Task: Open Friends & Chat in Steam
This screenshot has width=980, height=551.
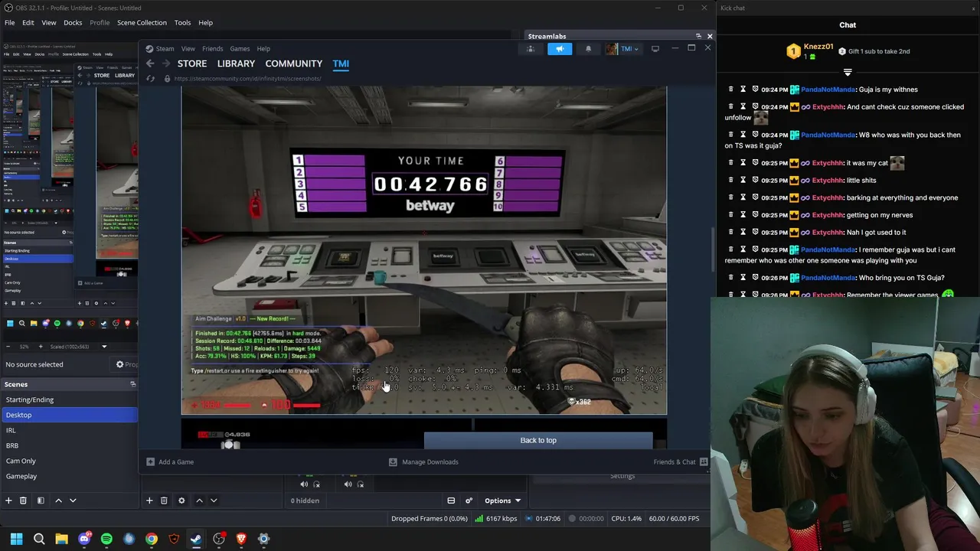Action: click(x=681, y=461)
